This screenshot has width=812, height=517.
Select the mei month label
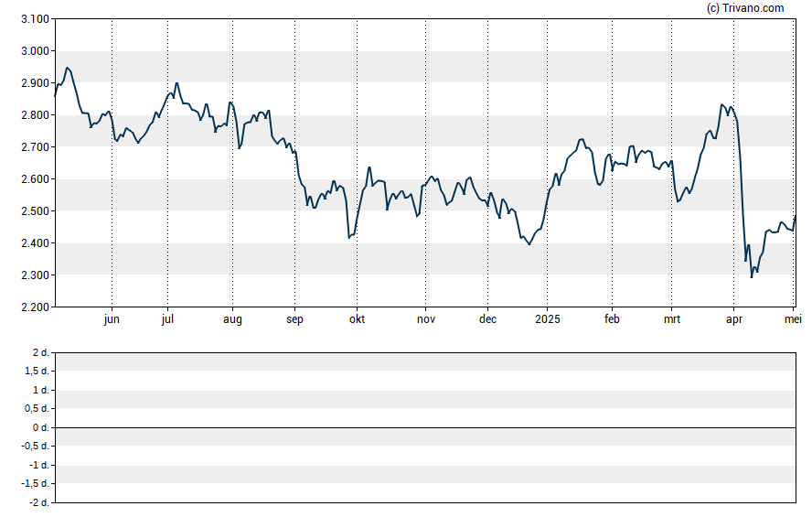(x=793, y=319)
